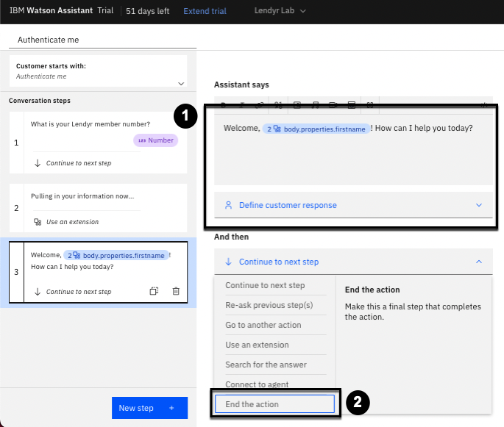Click the IBM Watson Assistant title
This screenshot has width=504, height=427.
[x=51, y=10]
